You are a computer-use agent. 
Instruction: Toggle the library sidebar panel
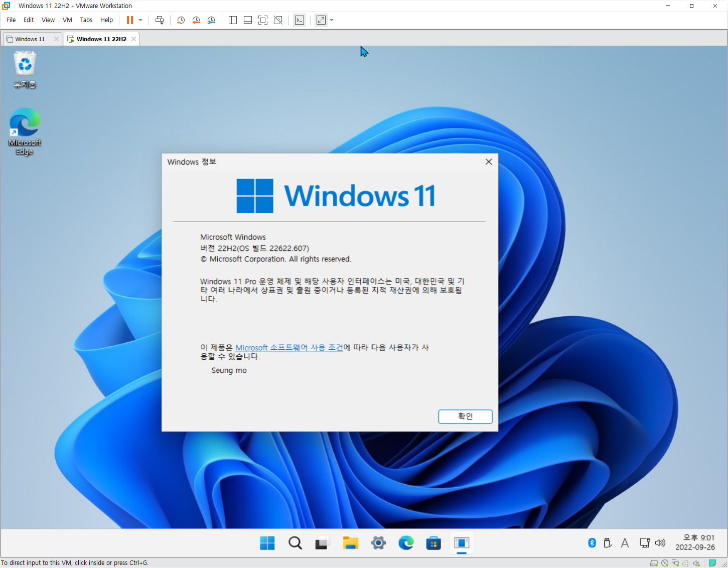[x=233, y=20]
